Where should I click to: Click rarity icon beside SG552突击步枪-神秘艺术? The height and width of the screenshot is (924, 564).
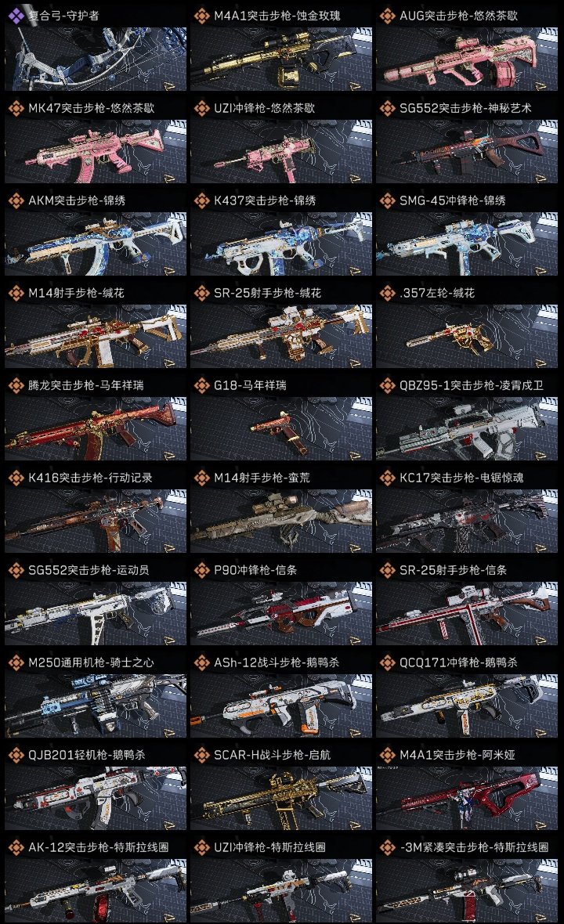coord(387,108)
